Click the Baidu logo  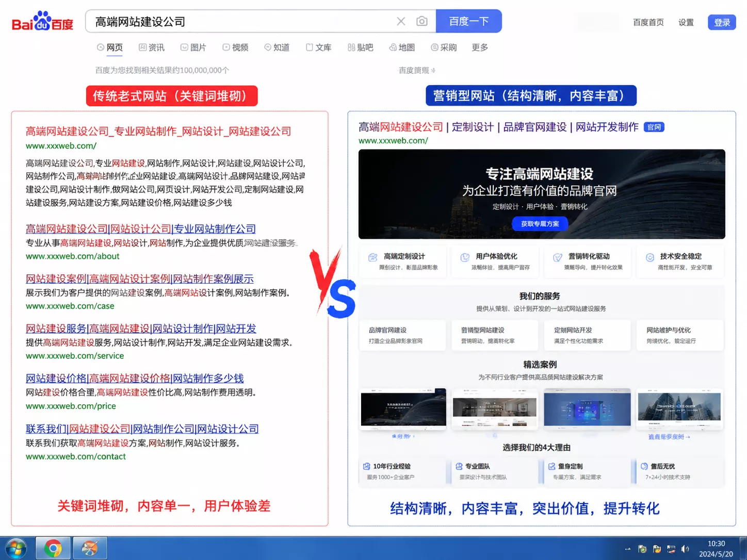tap(42, 22)
